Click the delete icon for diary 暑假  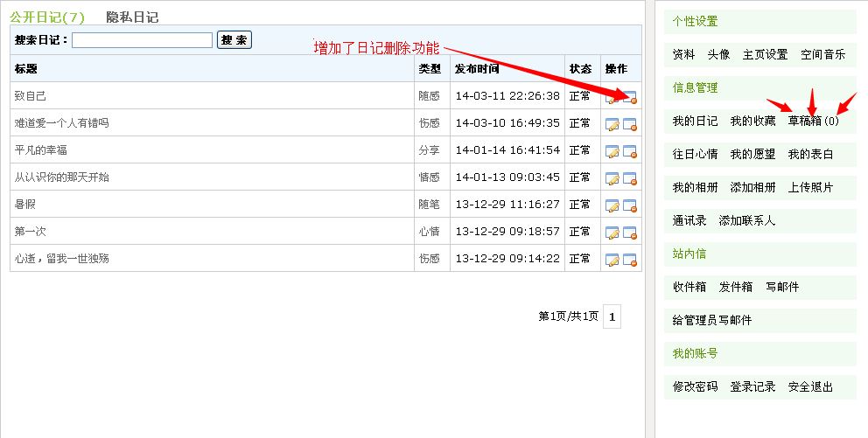pos(630,205)
